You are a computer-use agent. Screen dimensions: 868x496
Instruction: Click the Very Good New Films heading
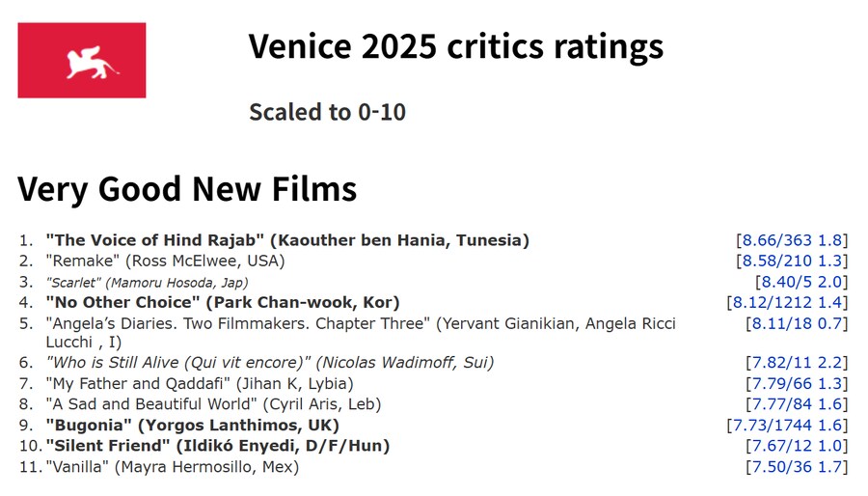pyautogui.click(x=187, y=189)
